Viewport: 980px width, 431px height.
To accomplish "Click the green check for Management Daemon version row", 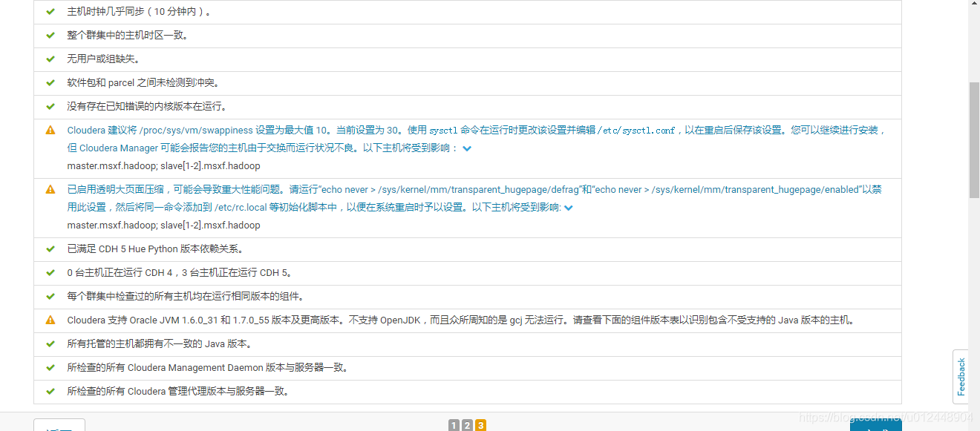I will point(50,368).
